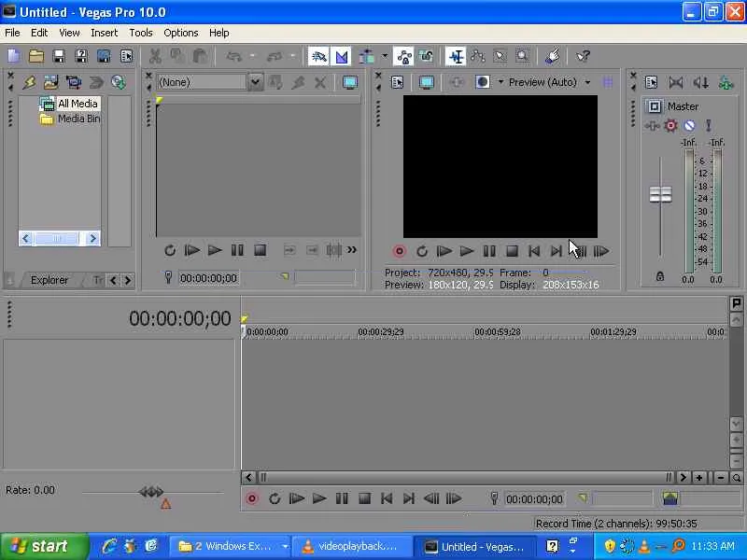747x560 pixels.
Task: Select the Envelope Edit tool
Action: click(x=477, y=56)
